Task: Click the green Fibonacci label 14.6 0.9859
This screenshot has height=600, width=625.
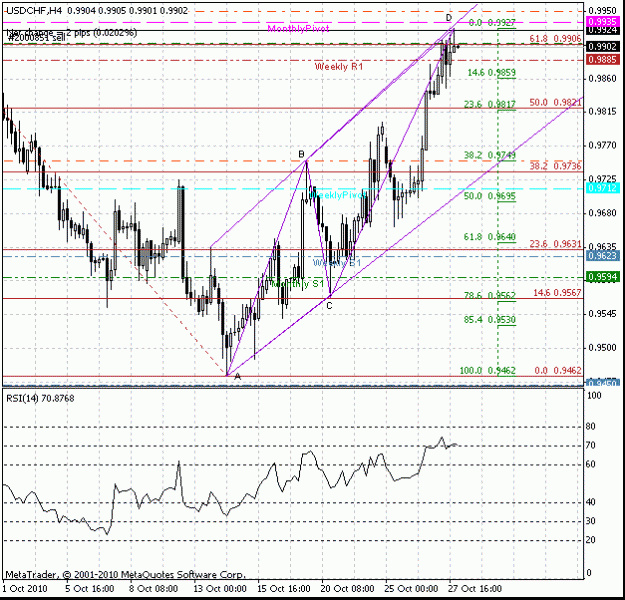Action: [x=491, y=73]
